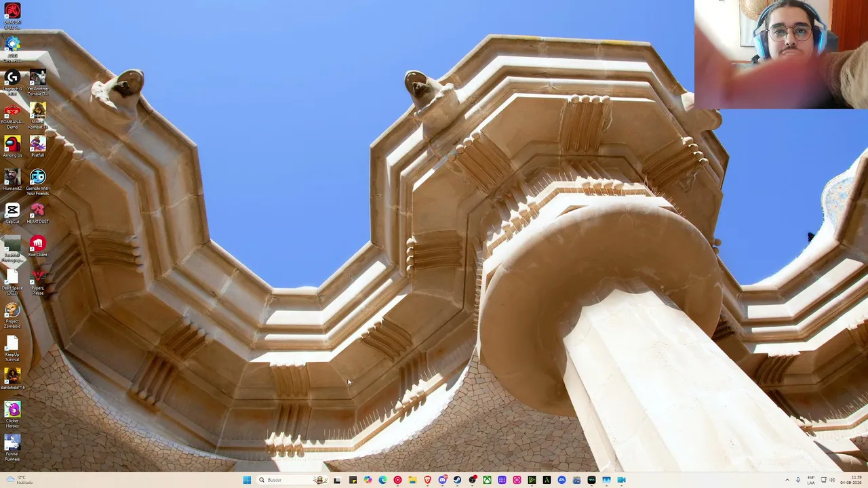
Task: Select the Among Us desktop icon
Action: click(12, 147)
